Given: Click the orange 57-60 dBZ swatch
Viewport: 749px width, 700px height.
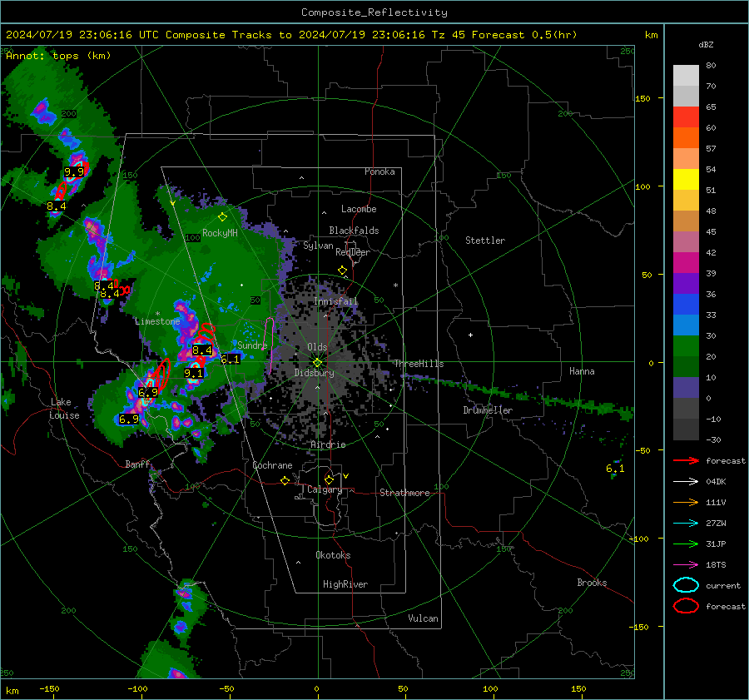Looking at the screenshot, I should click(686, 137).
